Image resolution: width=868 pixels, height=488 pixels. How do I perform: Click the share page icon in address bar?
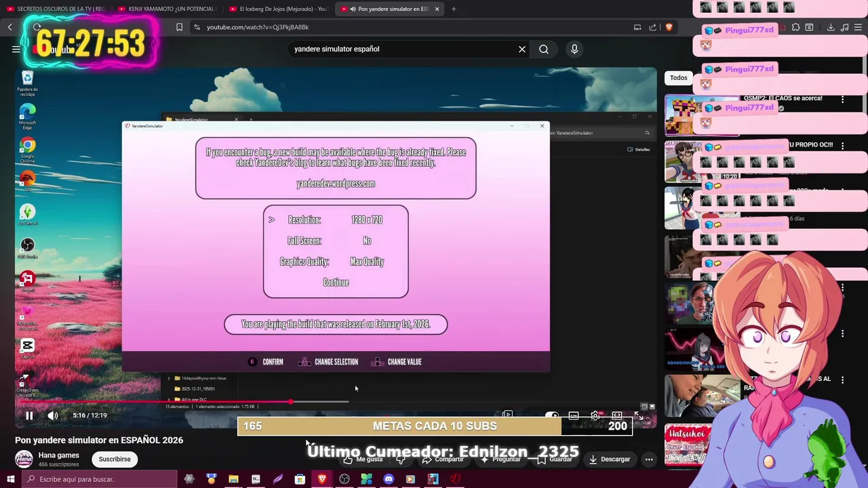653,27
